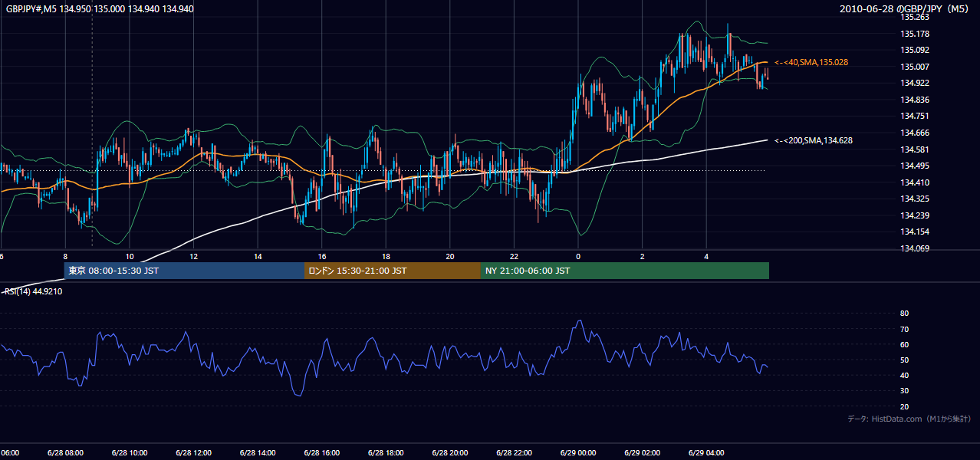The image size is (980, 460).
Task: Click hour tick '0' under the price chart
Action: point(578,256)
